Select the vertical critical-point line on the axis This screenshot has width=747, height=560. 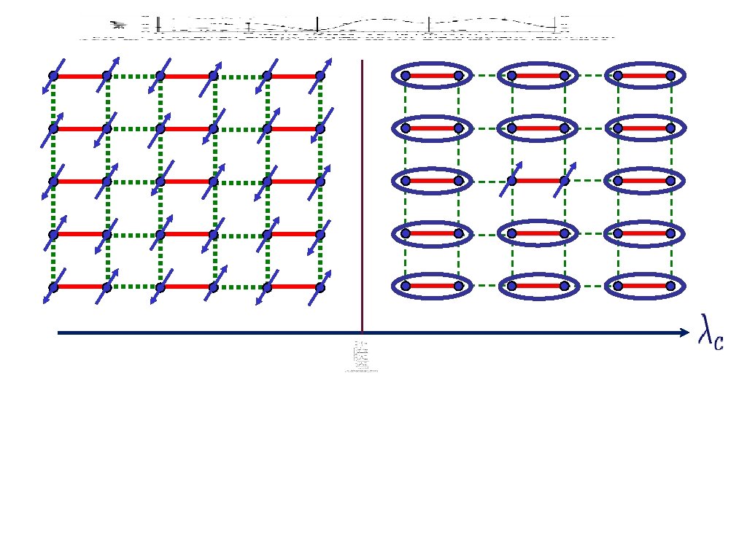tap(362, 195)
